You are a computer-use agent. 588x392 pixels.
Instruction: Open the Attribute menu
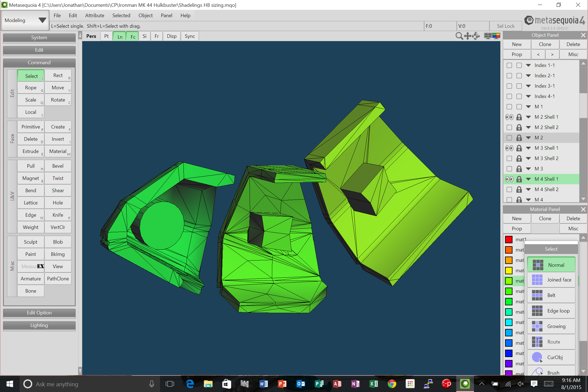95,16
